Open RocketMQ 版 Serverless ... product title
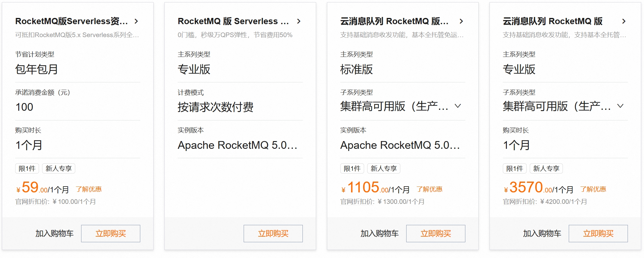 (x=233, y=21)
